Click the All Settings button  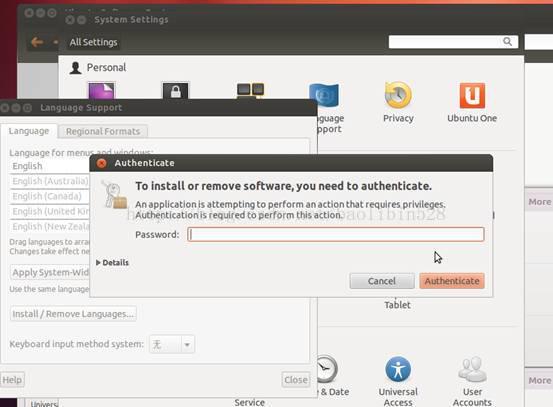pos(93,42)
